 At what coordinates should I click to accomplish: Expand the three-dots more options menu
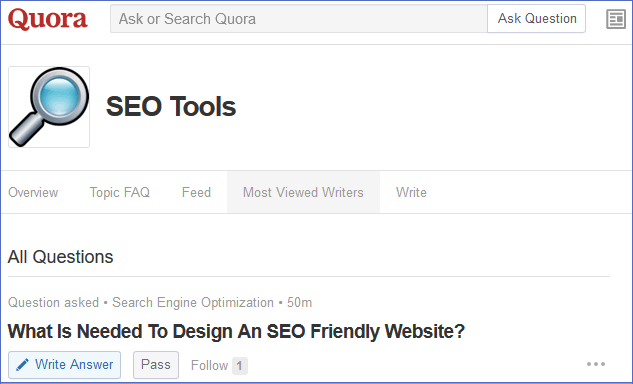tap(596, 364)
